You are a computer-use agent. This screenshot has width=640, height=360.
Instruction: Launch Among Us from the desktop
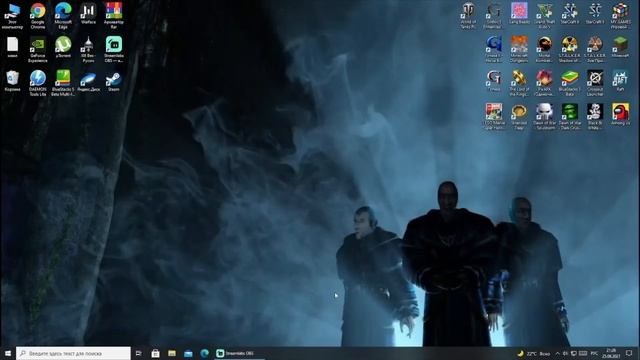coord(620,114)
